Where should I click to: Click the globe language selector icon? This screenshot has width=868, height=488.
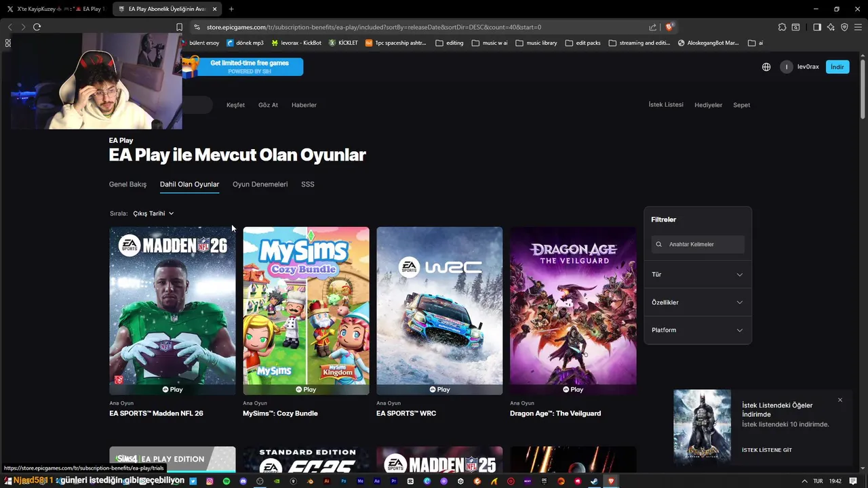pos(766,67)
